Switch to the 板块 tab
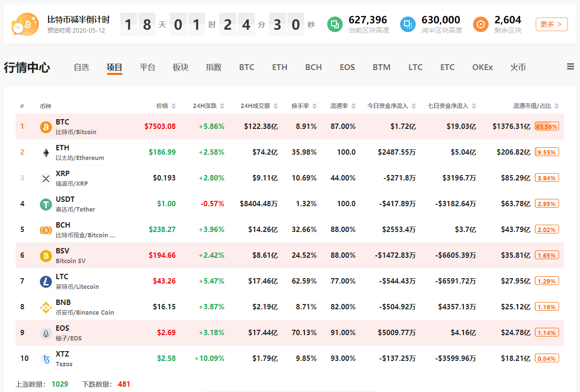This screenshot has height=392, width=580. 180,67
